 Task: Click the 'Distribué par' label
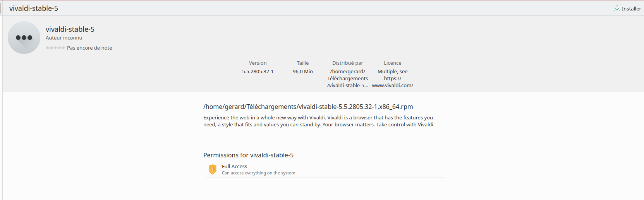click(x=348, y=63)
